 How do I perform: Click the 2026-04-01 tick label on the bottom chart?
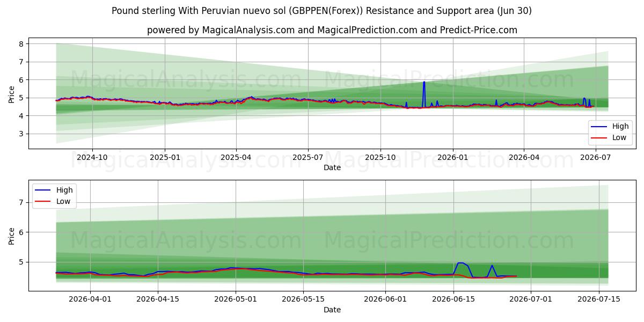pos(90,299)
